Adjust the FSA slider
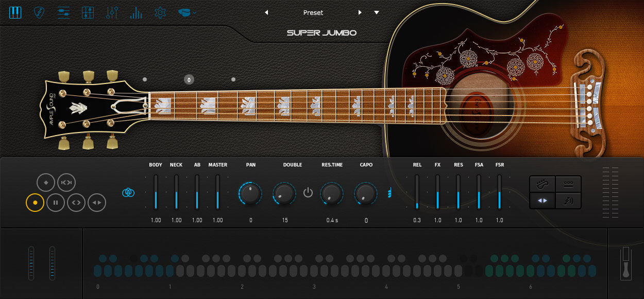The image size is (644, 299). (479, 192)
